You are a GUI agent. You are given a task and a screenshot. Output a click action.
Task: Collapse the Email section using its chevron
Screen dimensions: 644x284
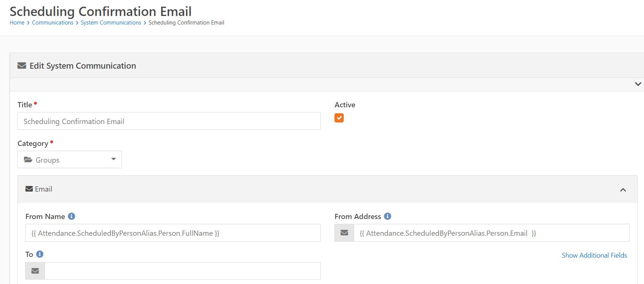[x=623, y=190]
